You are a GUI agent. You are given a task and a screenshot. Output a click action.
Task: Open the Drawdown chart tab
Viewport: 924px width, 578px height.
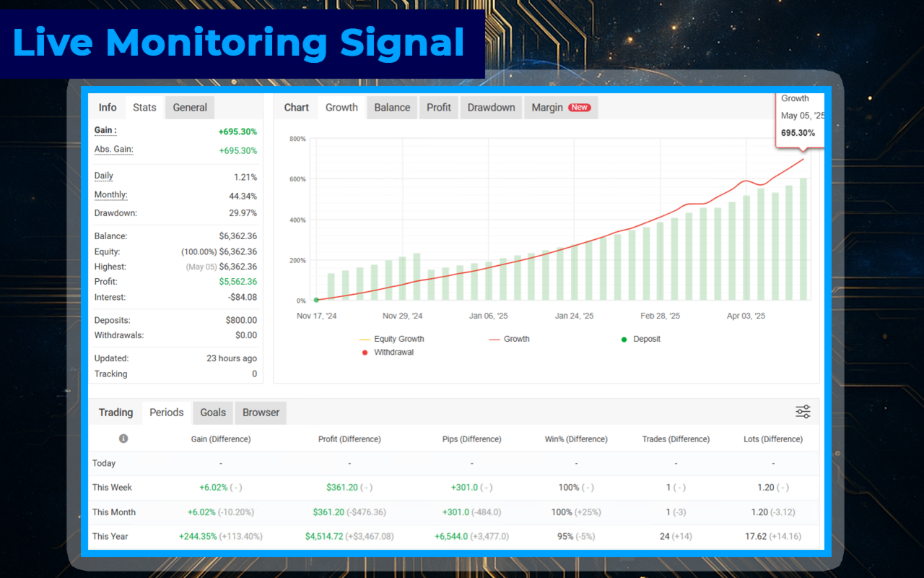click(x=491, y=108)
